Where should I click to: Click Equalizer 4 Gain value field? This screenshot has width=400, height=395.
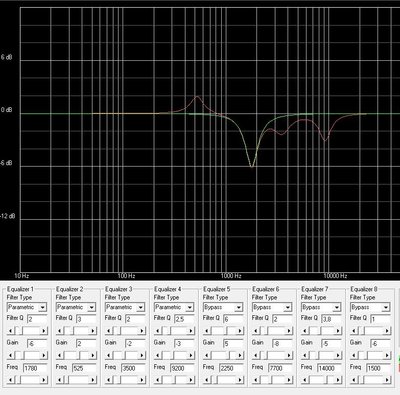pos(184,344)
